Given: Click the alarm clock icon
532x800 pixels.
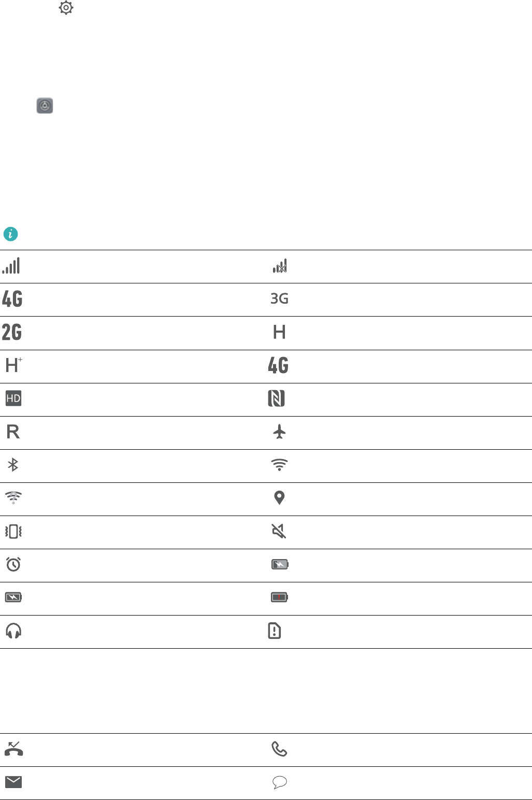Looking at the screenshot, I should (13, 564).
